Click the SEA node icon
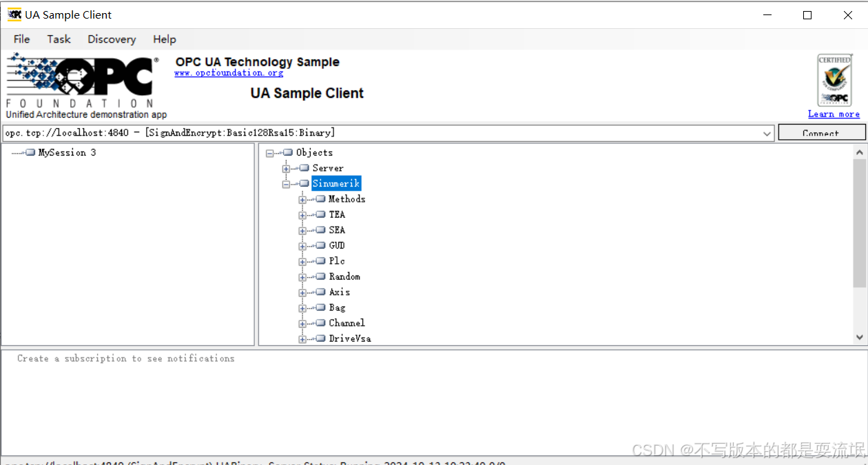The height and width of the screenshot is (465, 868). pyautogui.click(x=320, y=230)
